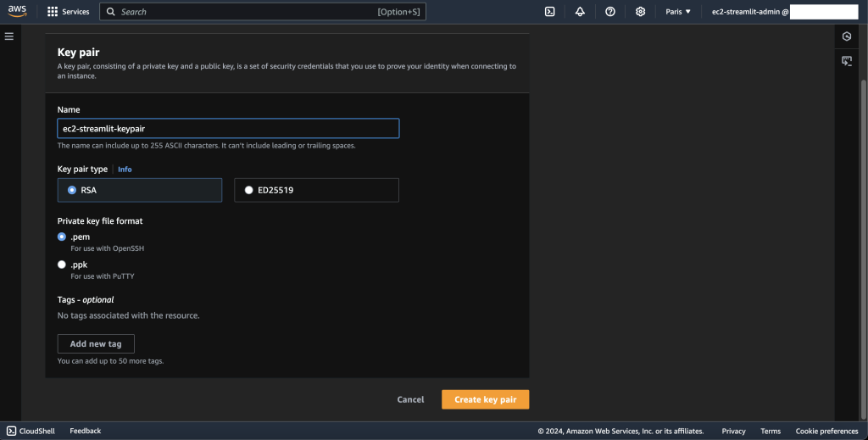This screenshot has width=868, height=440.
Task: Launch CloudShell from top navigation icon
Action: tap(549, 12)
